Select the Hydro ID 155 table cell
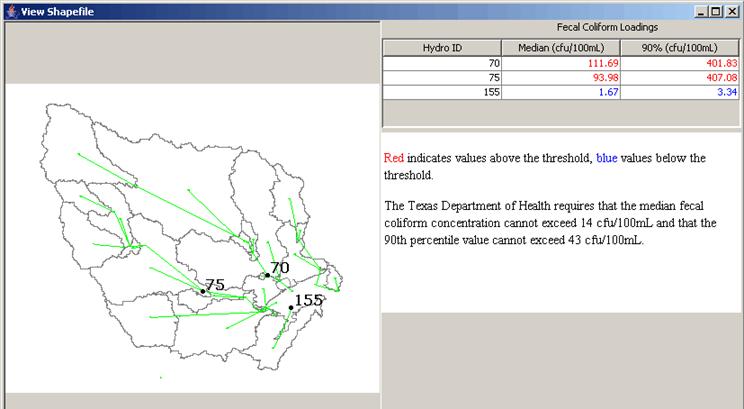 pos(442,92)
